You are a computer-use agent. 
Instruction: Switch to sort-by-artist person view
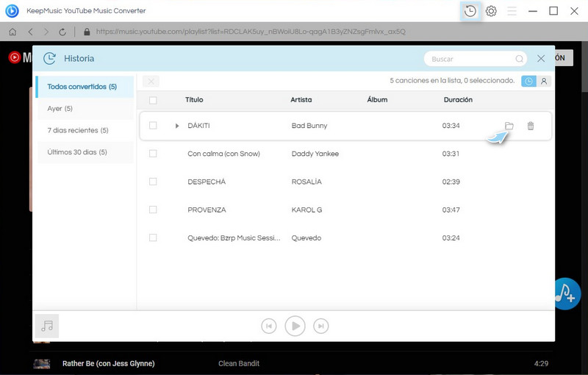click(x=544, y=81)
